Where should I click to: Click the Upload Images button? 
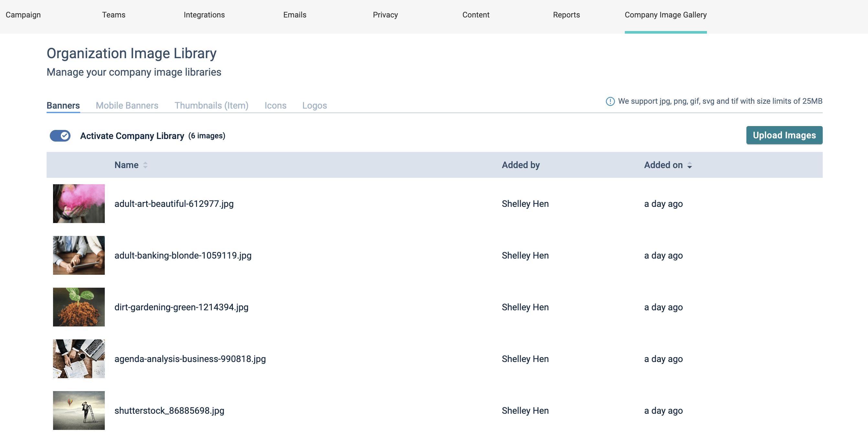click(784, 135)
